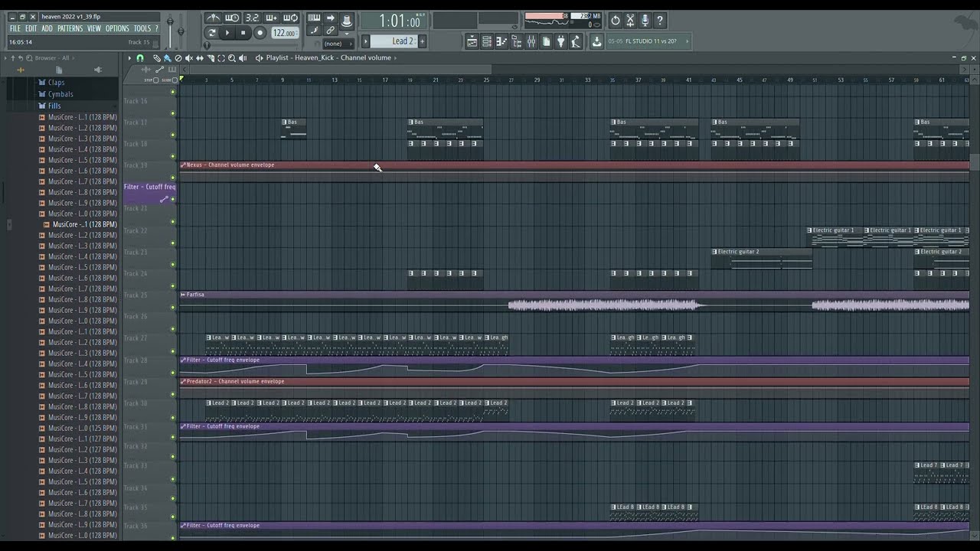Open playlist menu arrow beside magnet
Viewport: 980px width, 551px height.
[129, 58]
